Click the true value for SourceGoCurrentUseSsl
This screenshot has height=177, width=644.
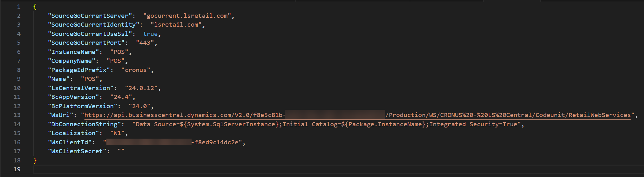[x=150, y=34]
